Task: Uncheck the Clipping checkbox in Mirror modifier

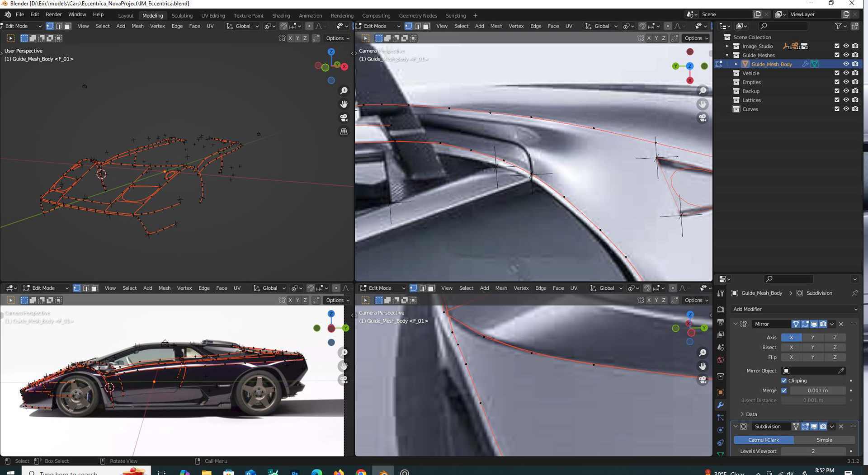Action: (784, 381)
